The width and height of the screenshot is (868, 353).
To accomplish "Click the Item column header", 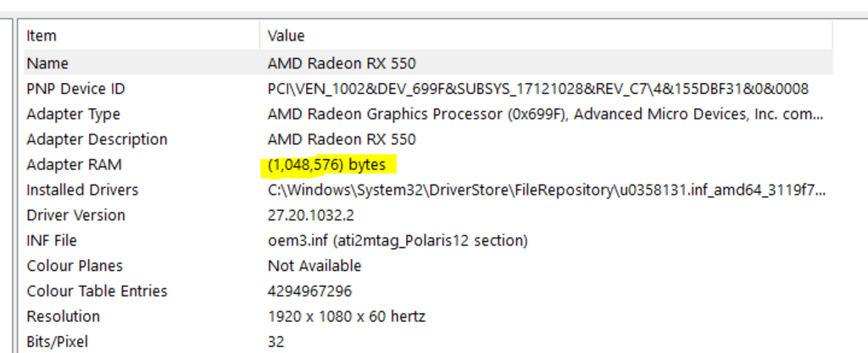I will pyautogui.click(x=42, y=36).
